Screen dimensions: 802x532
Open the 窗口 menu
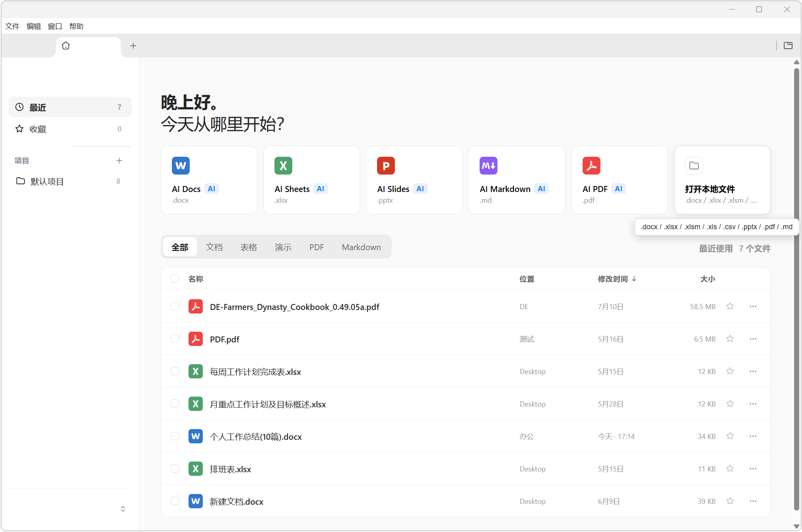(55, 26)
